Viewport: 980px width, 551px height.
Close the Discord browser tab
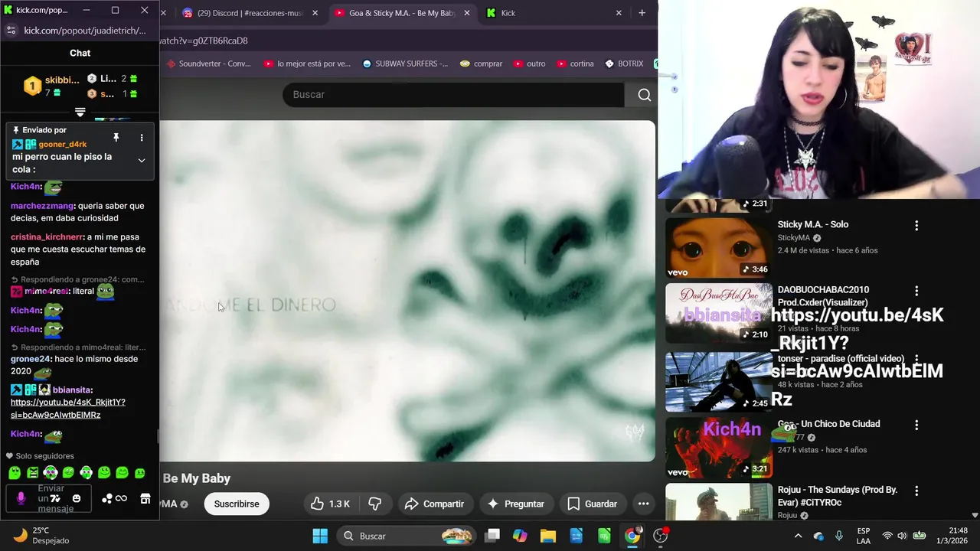point(315,13)
